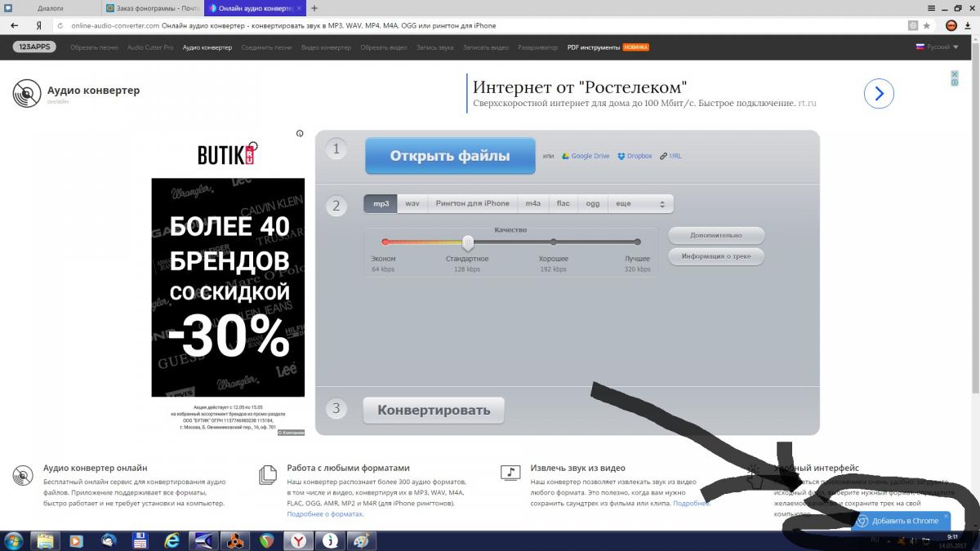The height and width of the screenshot is (551, 980).
Task: Expand the еще formats dropdown
Action: coord(641,203)
